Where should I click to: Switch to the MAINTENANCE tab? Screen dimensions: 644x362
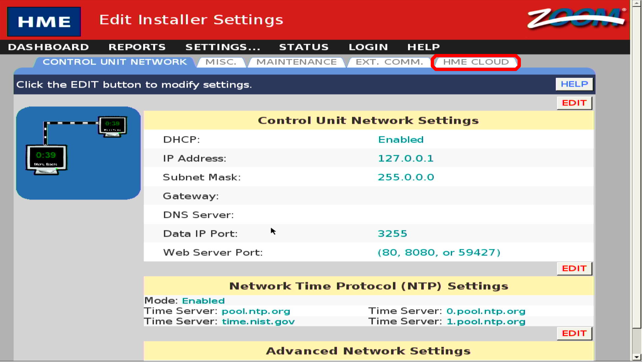pos(296,62)
